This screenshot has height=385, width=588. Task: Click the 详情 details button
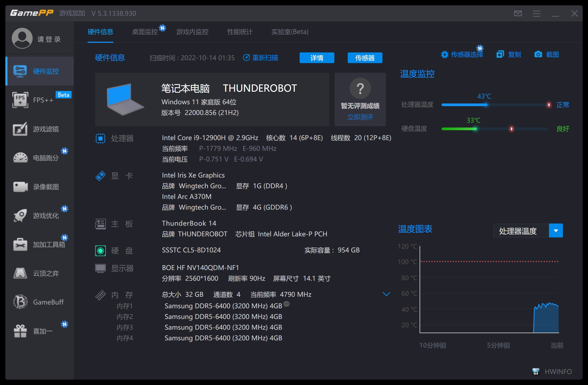(x=317, y=58)
